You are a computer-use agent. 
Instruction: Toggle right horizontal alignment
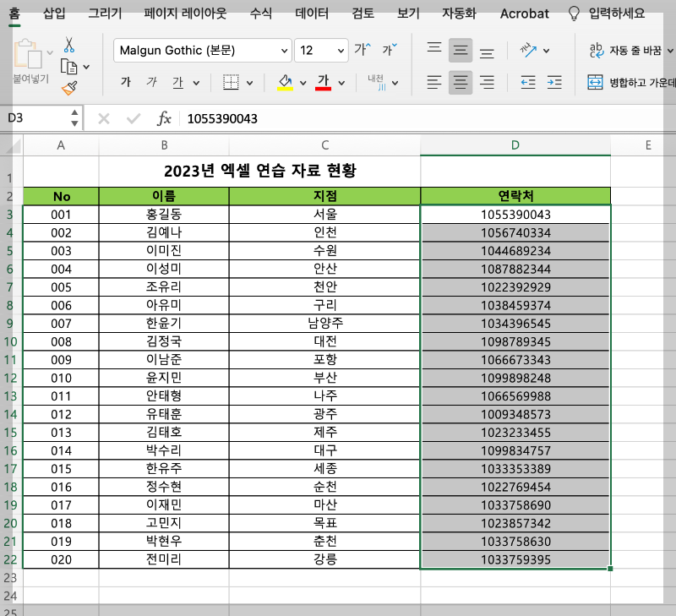(487, 81)
